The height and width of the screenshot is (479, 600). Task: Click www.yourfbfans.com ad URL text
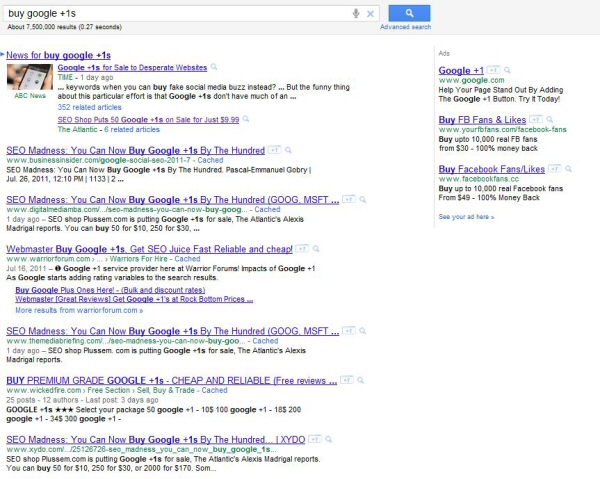click(502, 129)
